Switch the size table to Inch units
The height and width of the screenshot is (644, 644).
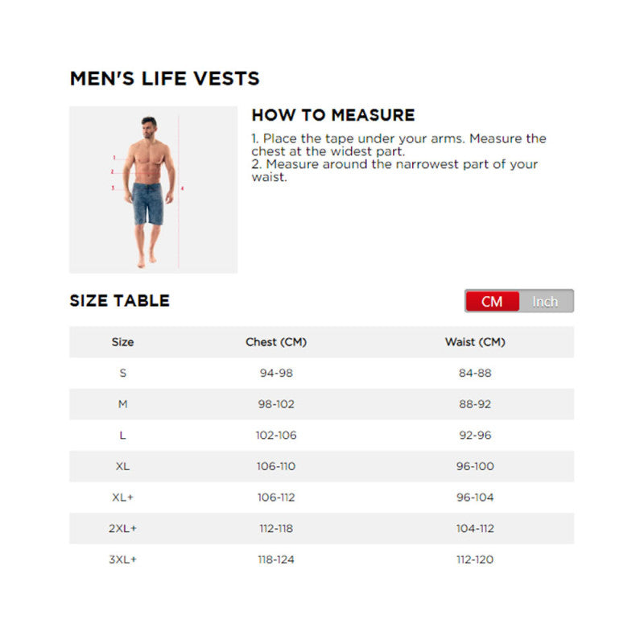[x=545, y=302]
